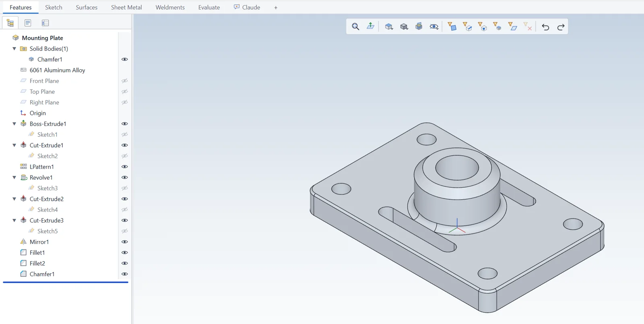
Task: Click the Clear Selection Filters icon
Action: (527, 27)
